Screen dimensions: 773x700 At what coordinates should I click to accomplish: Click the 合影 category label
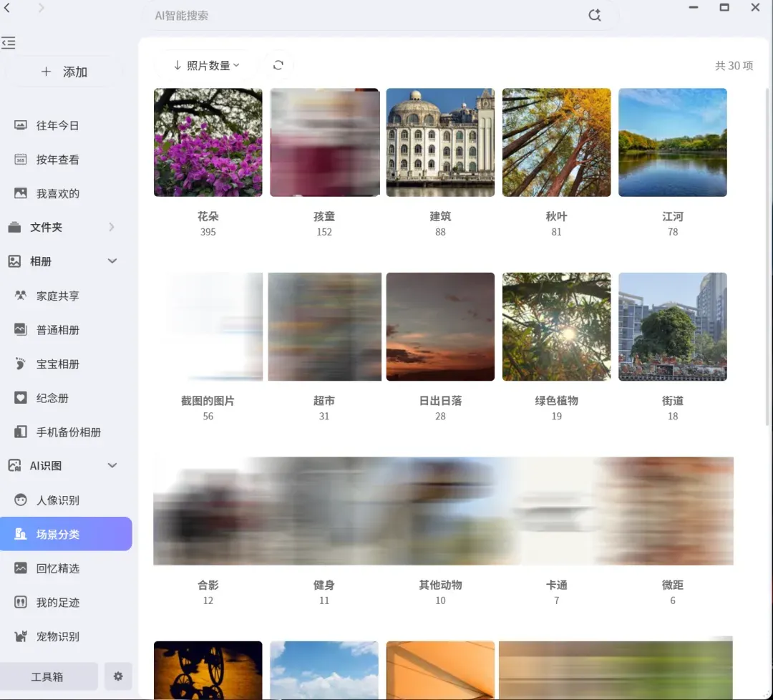pyautogui.click(x=208, y=585)
